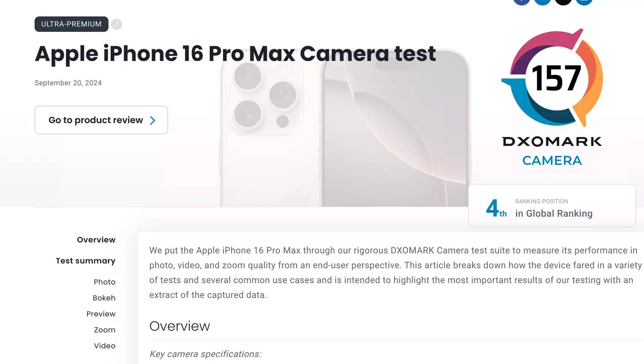The width and height of the screenshot is (644, 364).
Task: Click the second blue share circle
Action: (x=542, y=1)
